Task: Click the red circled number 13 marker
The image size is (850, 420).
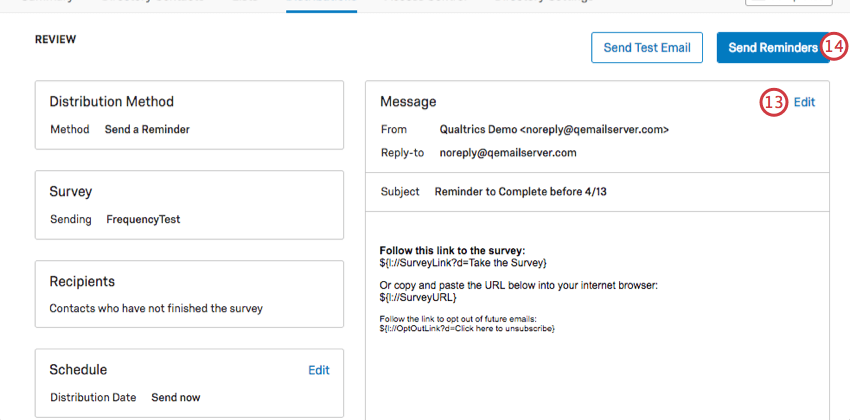Action: tap(774, 102)
